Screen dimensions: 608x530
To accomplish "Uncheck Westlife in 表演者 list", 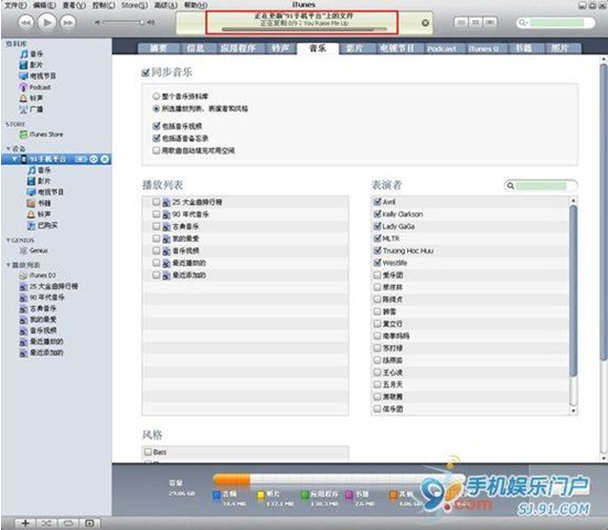I will (x=377, y=262).
